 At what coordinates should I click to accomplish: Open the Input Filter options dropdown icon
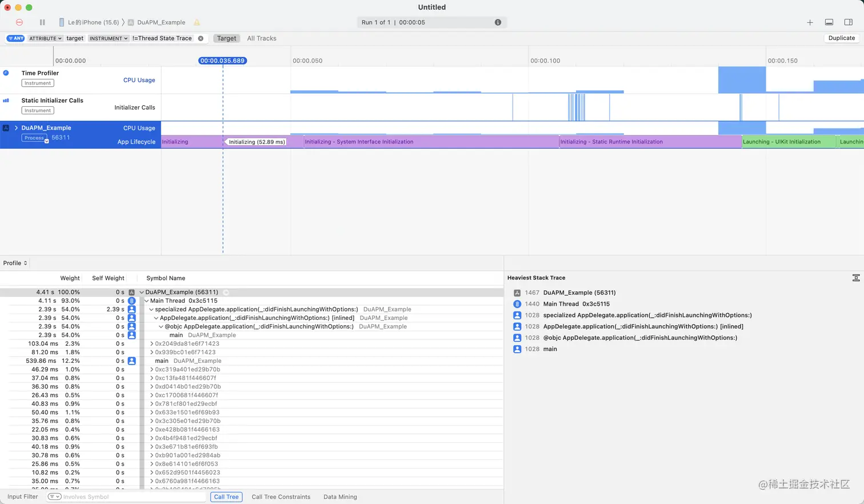click(x=54, y=497)
